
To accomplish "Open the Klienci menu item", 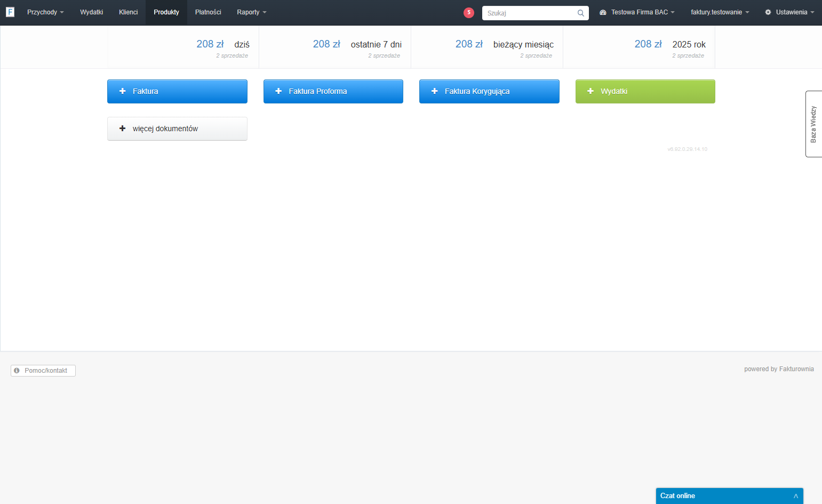I will point(128,12).
